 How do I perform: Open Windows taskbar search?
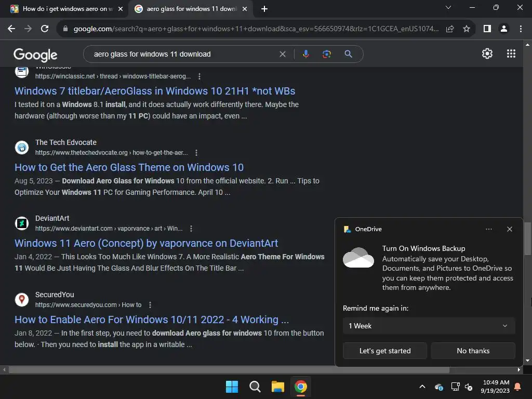255,387
